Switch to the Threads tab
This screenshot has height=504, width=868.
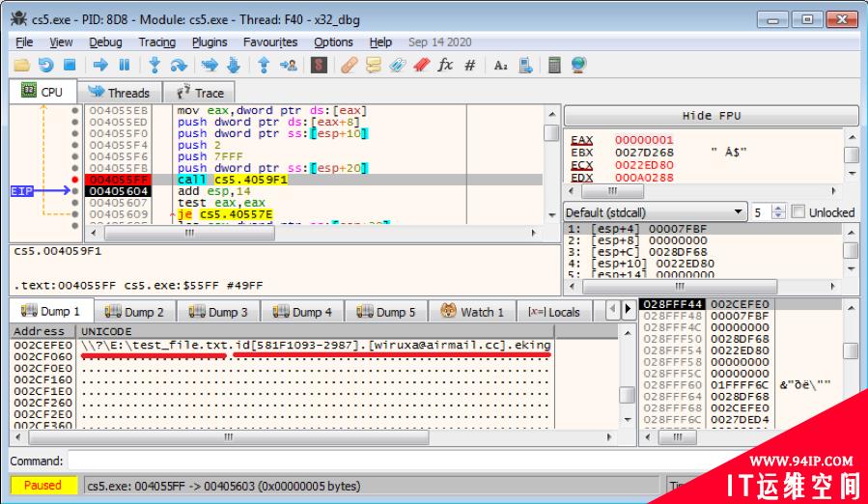click(119, 93)
